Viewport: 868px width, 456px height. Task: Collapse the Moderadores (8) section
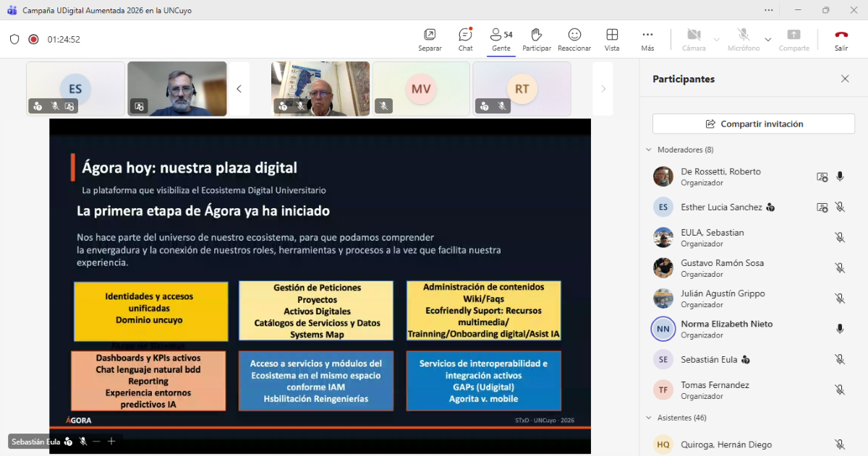648,150
